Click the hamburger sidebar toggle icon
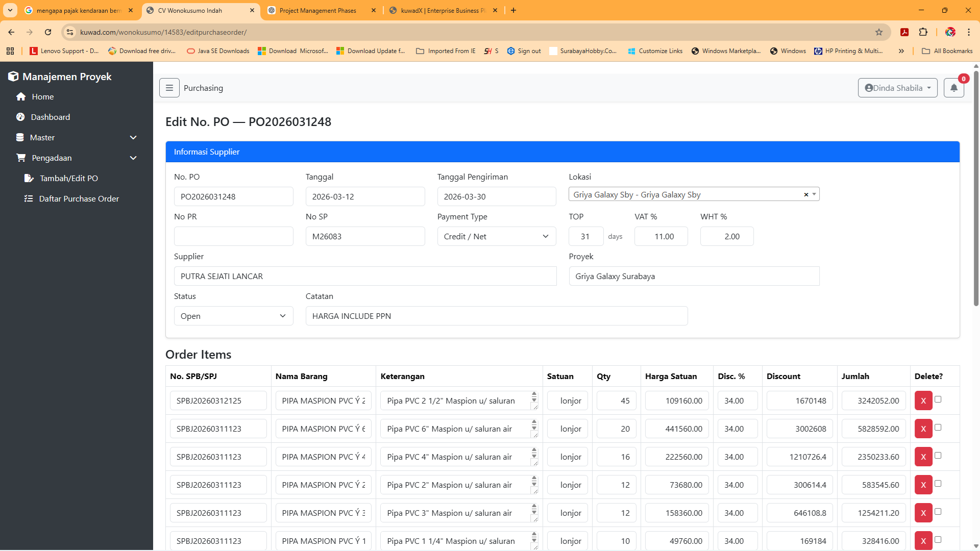Screen dimensions: 980x551 (x=169, y=88)
